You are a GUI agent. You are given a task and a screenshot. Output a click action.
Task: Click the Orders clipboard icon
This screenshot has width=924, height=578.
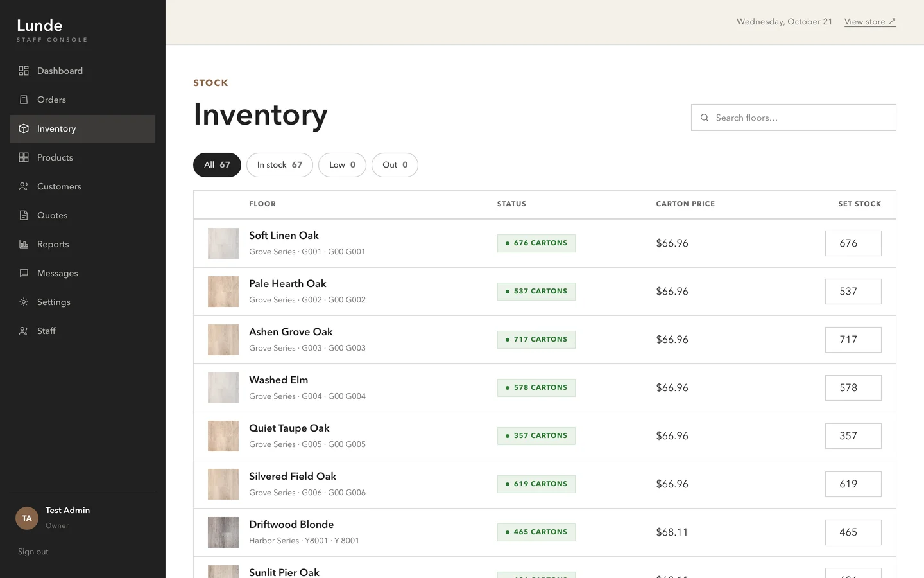[x=24, y=100]
